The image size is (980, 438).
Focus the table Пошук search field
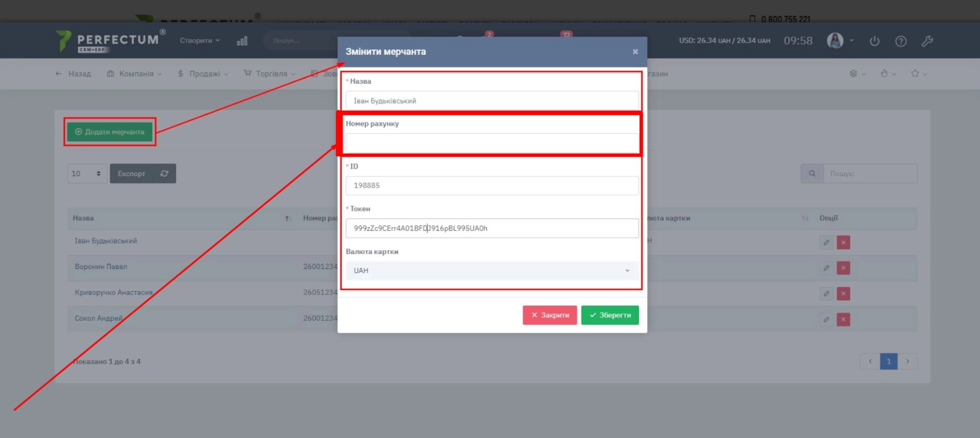[870, 173]
